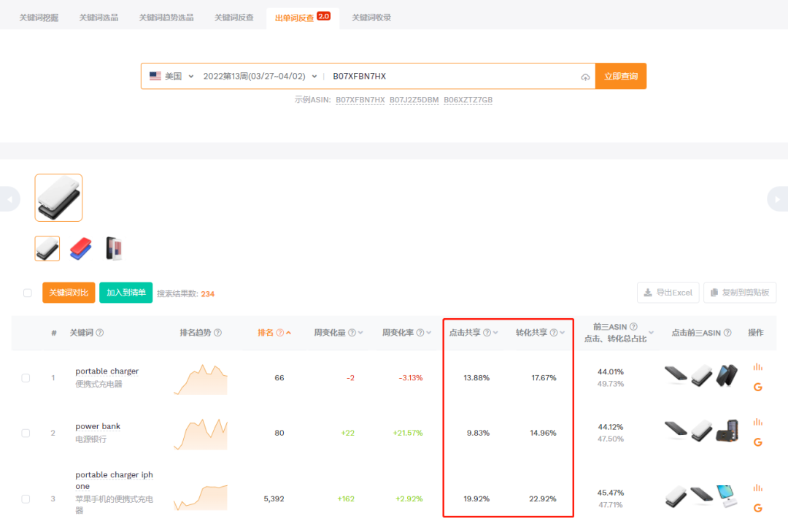Select the white and black power bank variant thumbnail

47,248
